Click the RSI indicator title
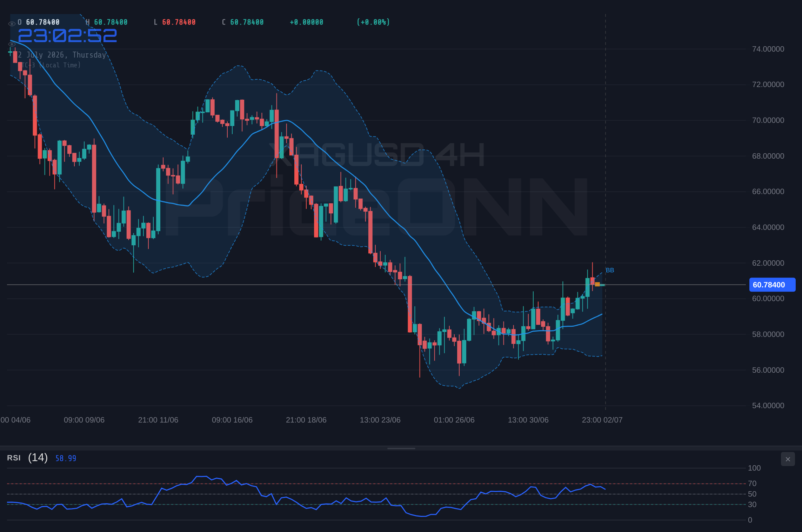Screen dimensions: 802x532 tap(14, 458)
